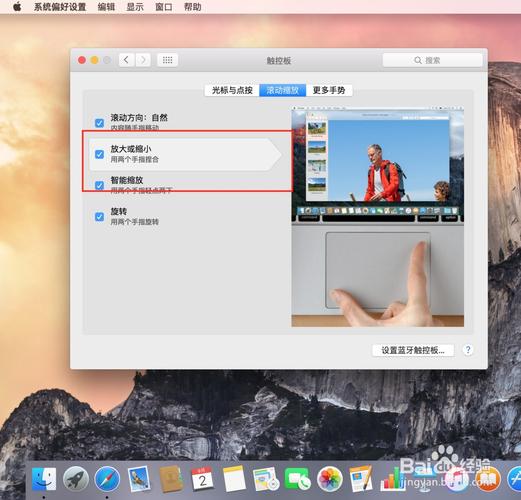Open Notes yellow notepad in Dock
Viewport: 521px width, 500px height.
[x=234, y=479]
